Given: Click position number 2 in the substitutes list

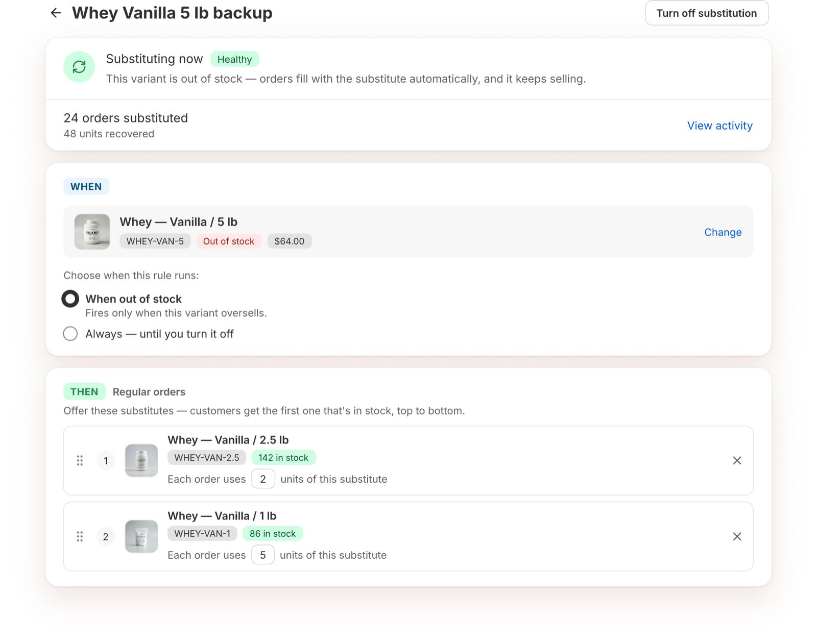Looking at the screenshot, I should click(x=106, y=537).
